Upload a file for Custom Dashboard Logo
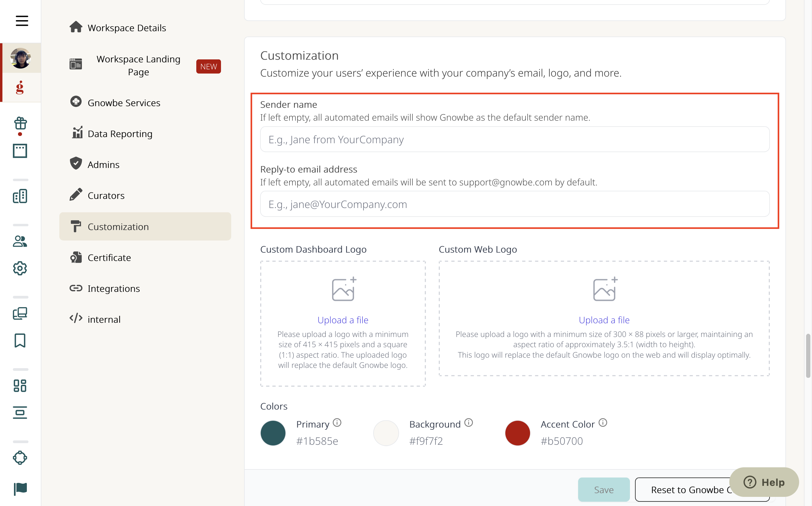Screen dimensions: 812x506 (x=343, y=320)
